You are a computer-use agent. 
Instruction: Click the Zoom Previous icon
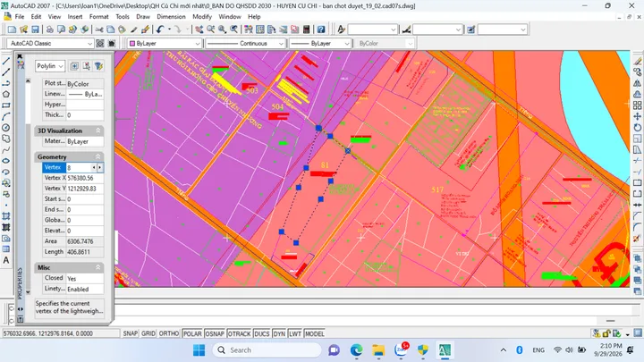[x=233, y=29]
